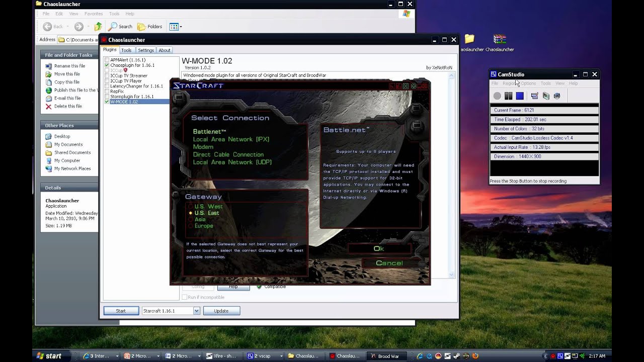Click the ICCup shield icon

[126, 70]
